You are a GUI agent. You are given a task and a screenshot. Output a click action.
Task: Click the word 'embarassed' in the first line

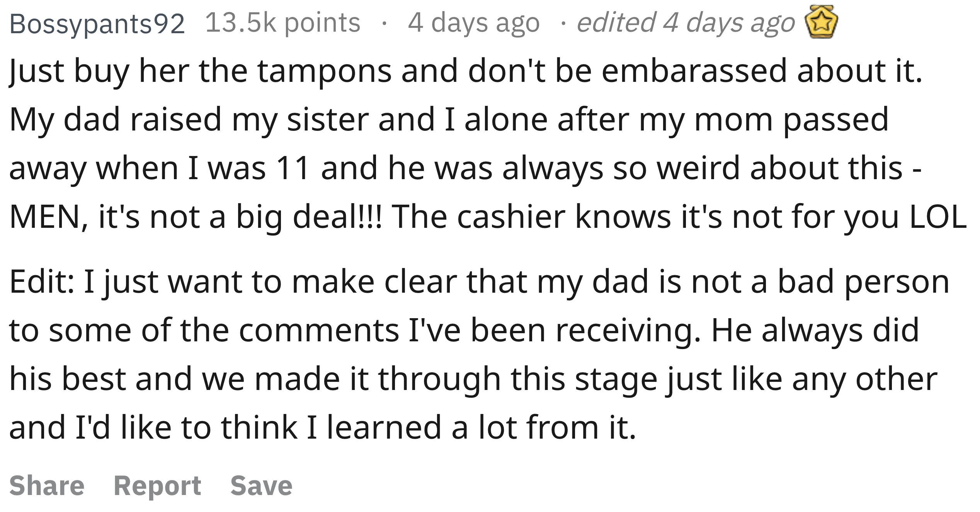[x=694, y=71]
